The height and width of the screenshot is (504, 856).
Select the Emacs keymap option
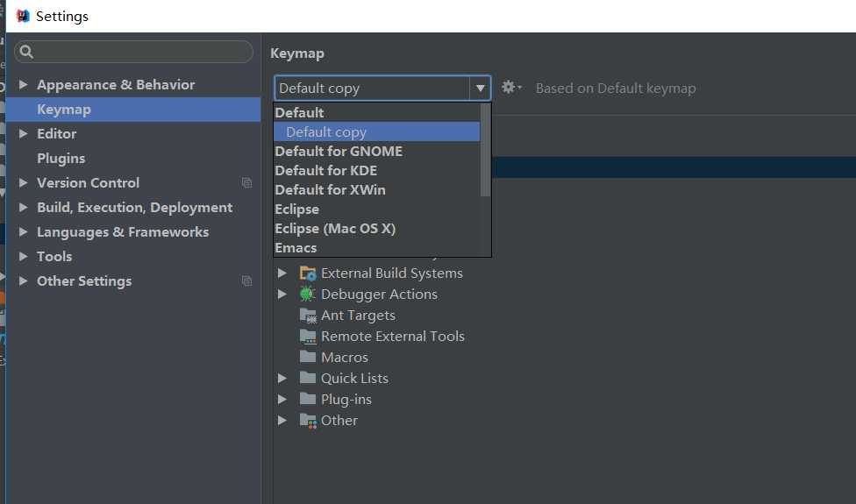376,248
